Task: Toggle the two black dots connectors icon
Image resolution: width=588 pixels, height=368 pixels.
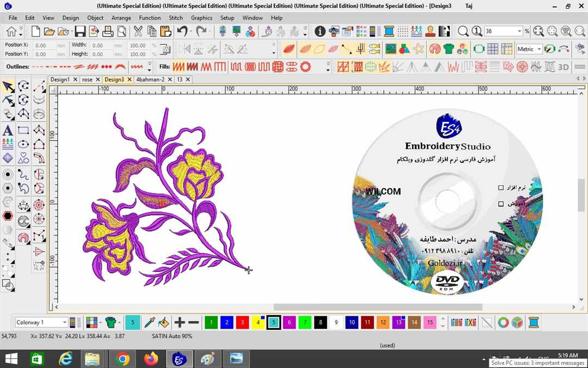Action: pyautogui.click(x=346, y=49)
